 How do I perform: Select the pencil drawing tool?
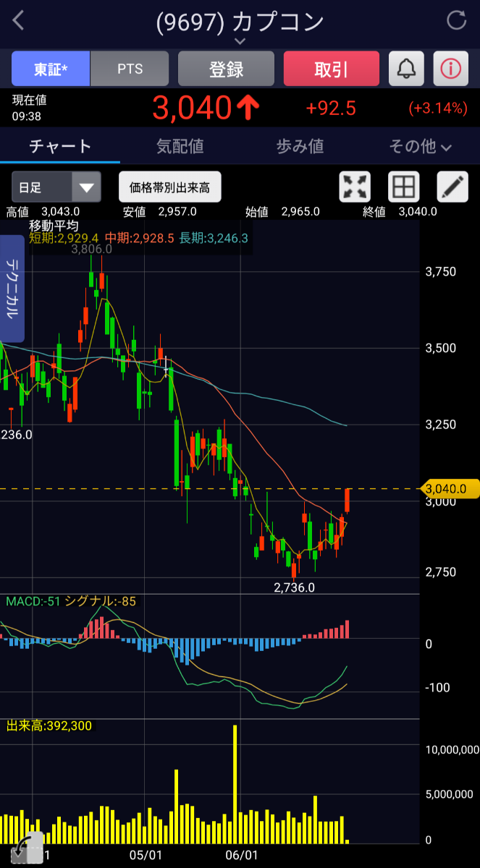(452, 187)
